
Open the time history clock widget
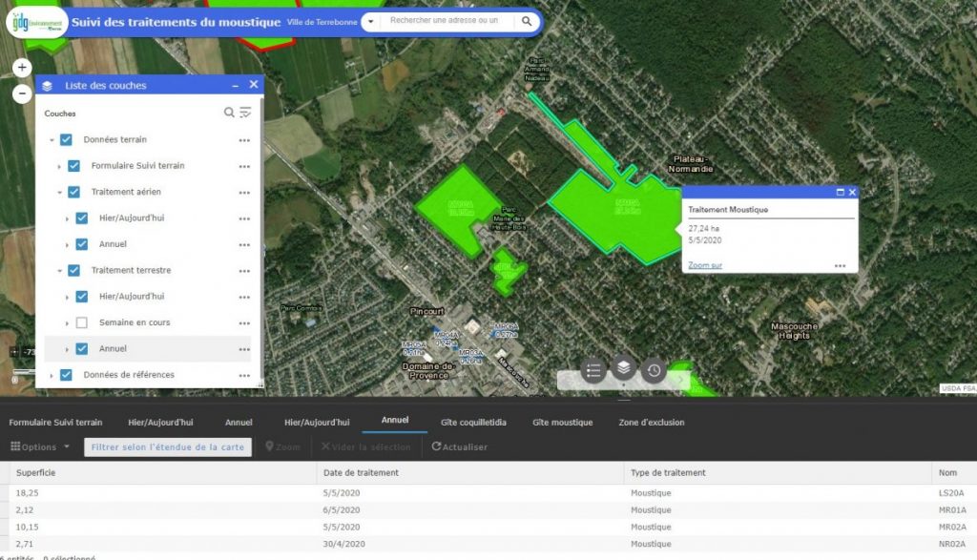(x=654, y=370)
